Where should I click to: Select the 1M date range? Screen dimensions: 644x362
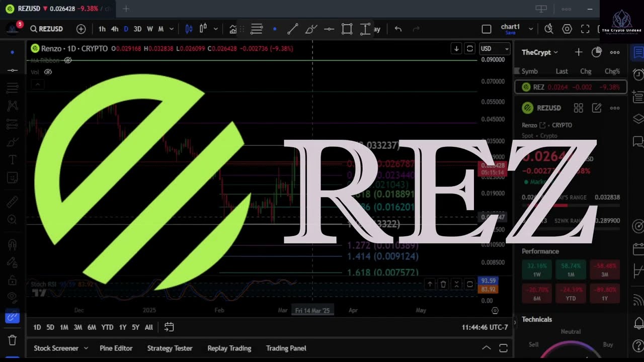[64, 327]
